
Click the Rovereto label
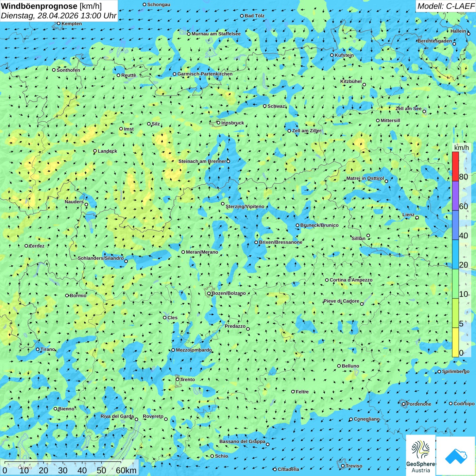(x=153, y=416)
